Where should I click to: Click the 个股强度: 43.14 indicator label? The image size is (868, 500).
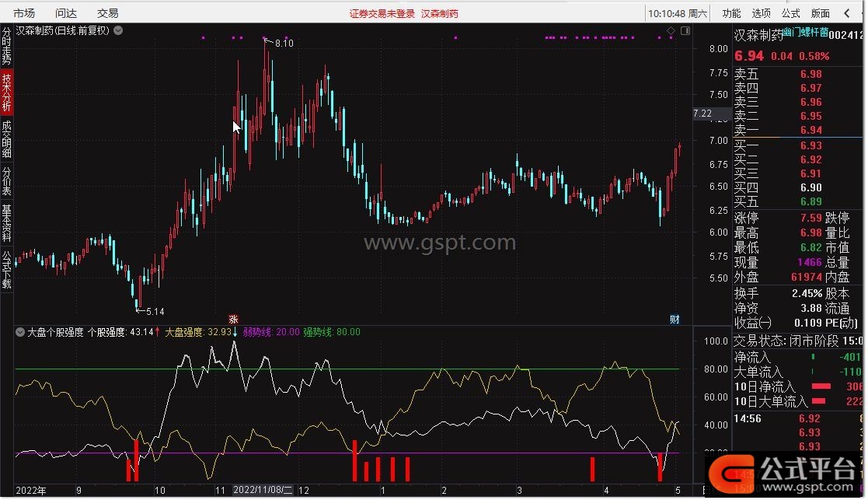120,332
